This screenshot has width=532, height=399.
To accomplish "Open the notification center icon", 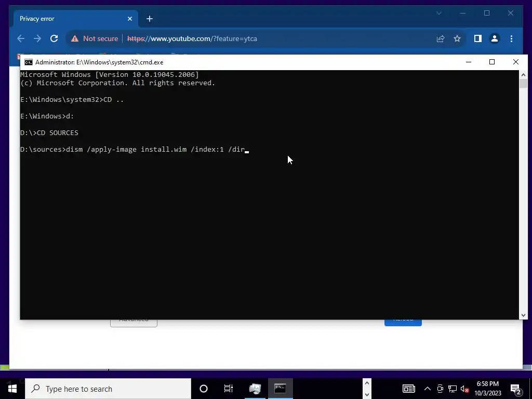I will pyautogui.click(x=516, y=389).
